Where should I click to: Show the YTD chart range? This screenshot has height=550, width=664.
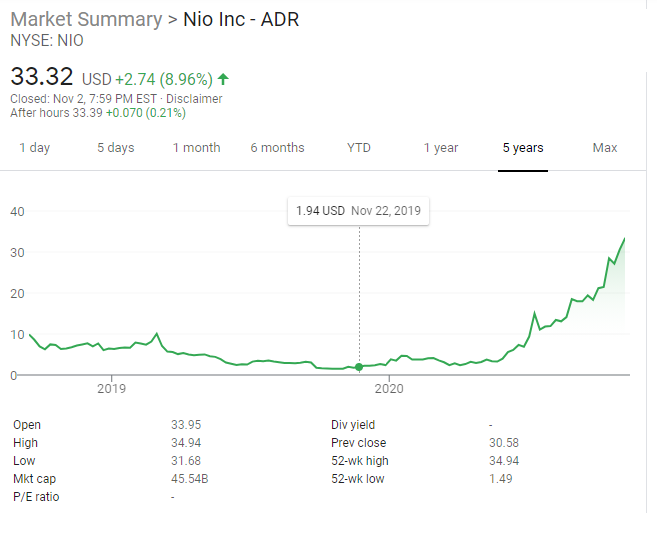[x=358, y=148]
